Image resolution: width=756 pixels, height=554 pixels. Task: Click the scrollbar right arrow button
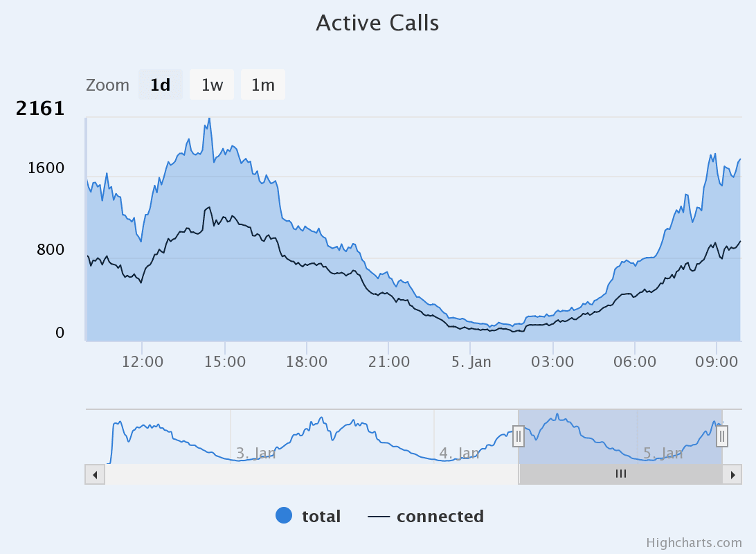click(x=732, y=474)
